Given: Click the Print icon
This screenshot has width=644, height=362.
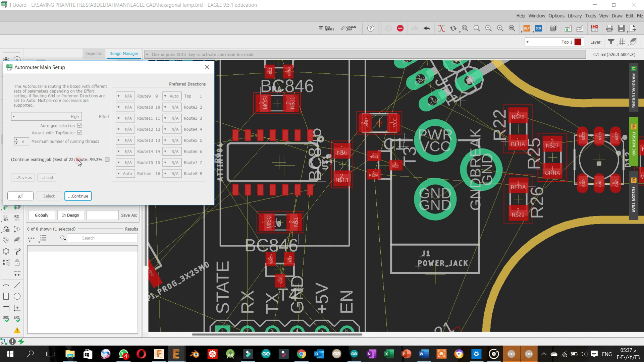Looking at the screenshot, I should pos(609,28).
